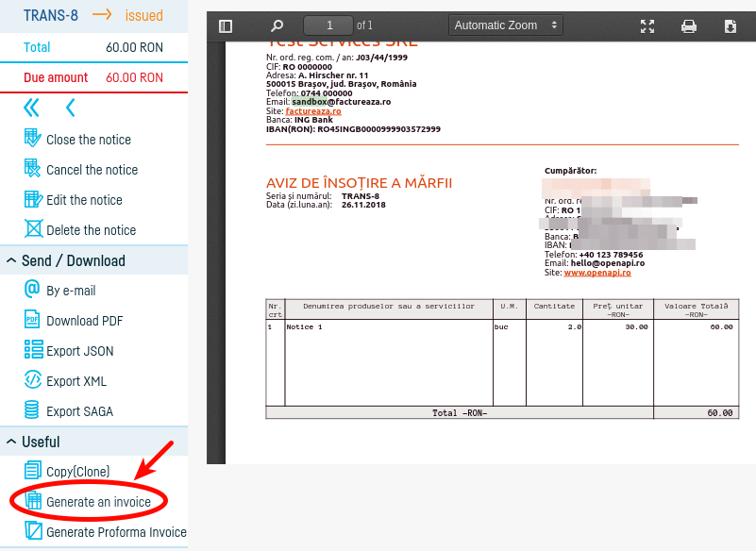Select Close the notice
The height and width of the screenshot is (551, 756).
(88, 140)
